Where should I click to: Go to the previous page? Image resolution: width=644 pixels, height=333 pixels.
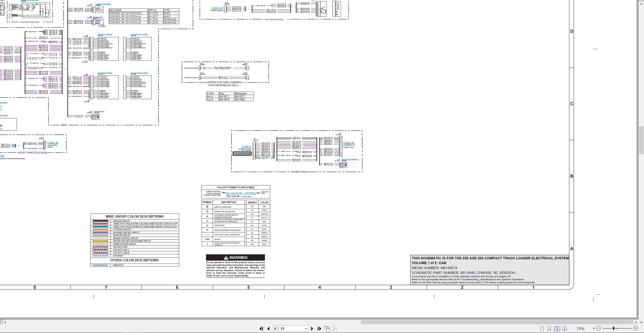pyautogui.click(x=268, y=328)
